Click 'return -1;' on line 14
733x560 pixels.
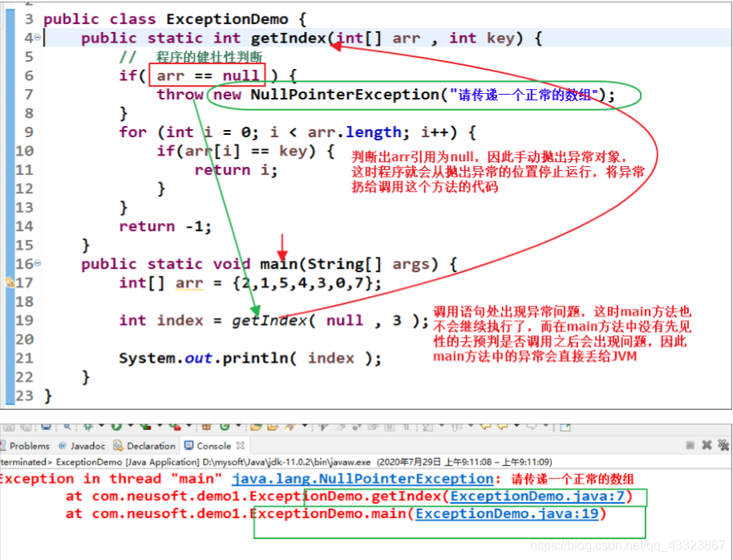[x=165, y=226]
